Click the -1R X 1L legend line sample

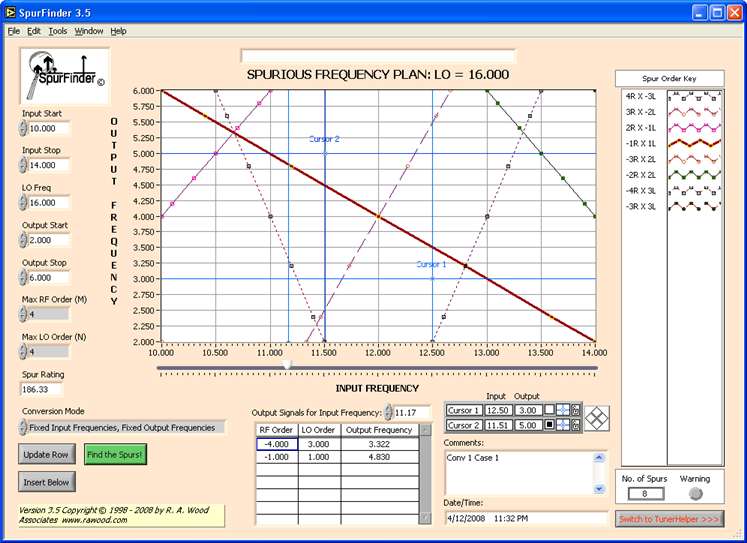tap(689, 143)
